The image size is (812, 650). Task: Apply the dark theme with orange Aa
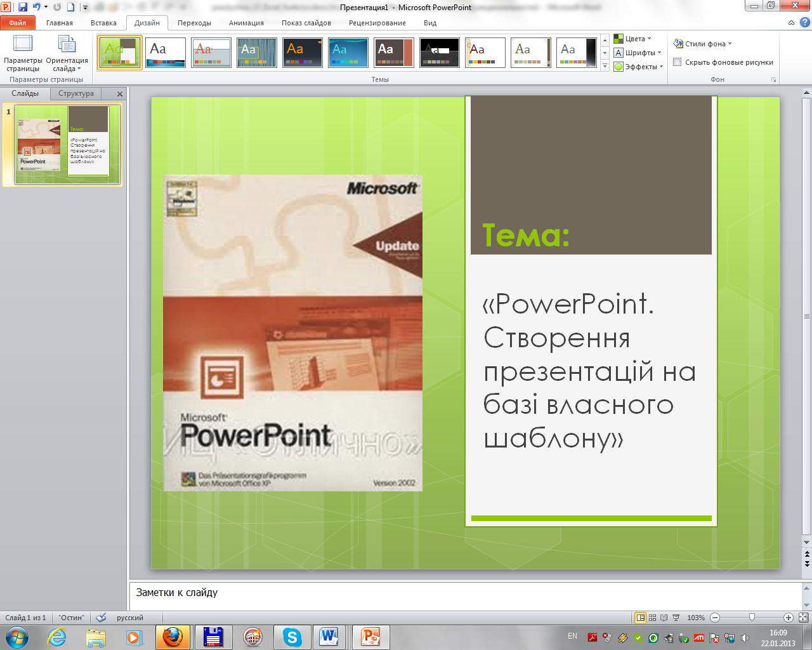[x=303, y=53]
